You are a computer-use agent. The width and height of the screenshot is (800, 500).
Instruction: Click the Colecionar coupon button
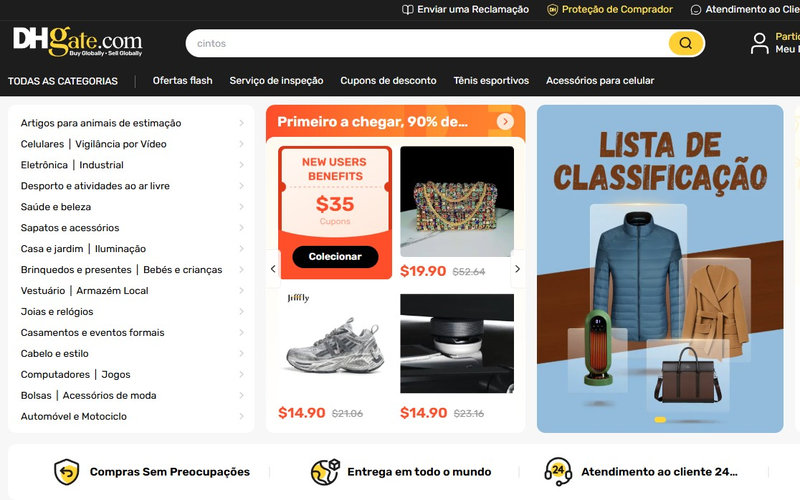335,257
